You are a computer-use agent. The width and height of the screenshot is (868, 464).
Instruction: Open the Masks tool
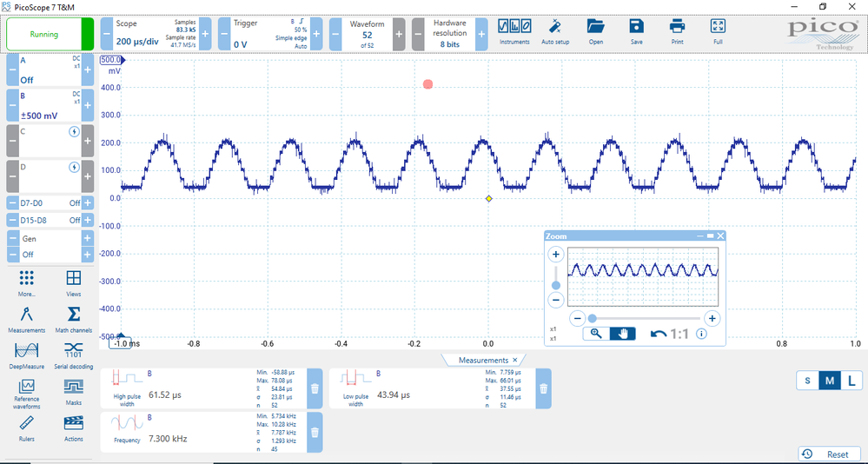pyautogui.click(x=74, y=392)
